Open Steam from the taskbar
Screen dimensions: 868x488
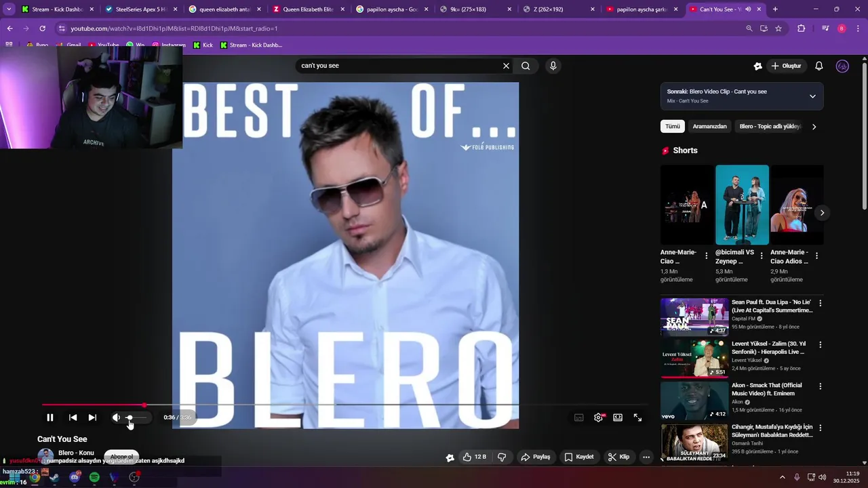coord(54,477)
